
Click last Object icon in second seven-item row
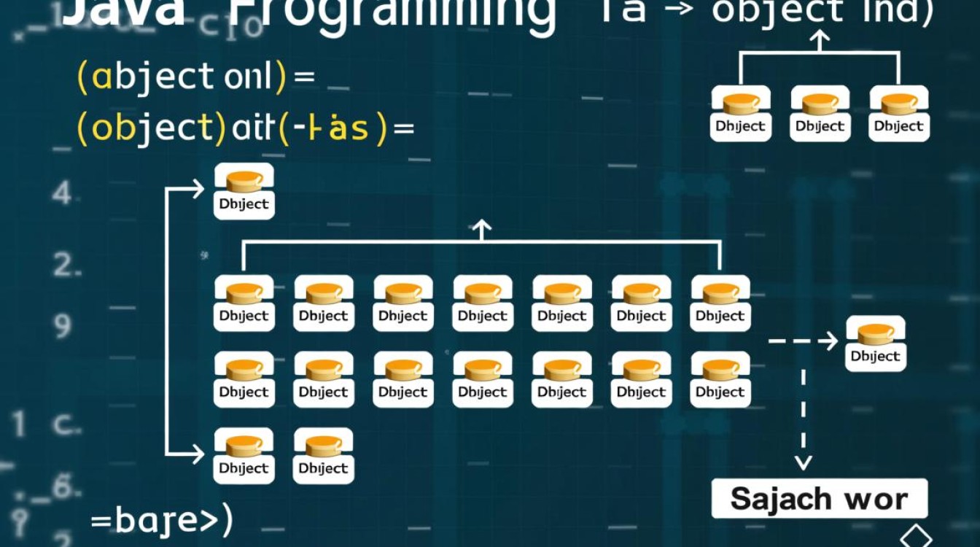[x=720, y=379]
